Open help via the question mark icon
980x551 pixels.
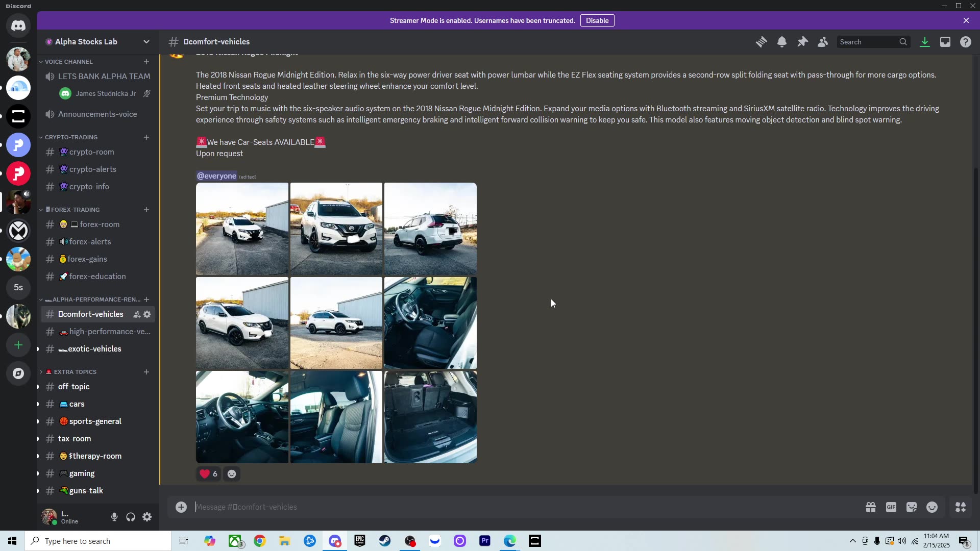click(x=966, y=42)
